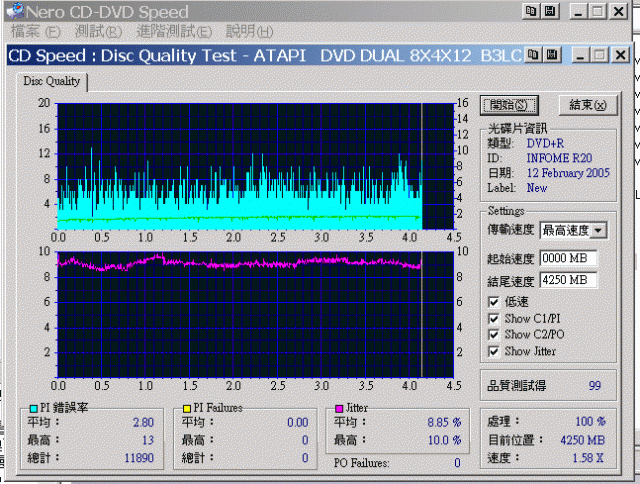Click the copy icon in Nero title bar
This screenshot has height=484, width=640.
click(x=531, y=11)
